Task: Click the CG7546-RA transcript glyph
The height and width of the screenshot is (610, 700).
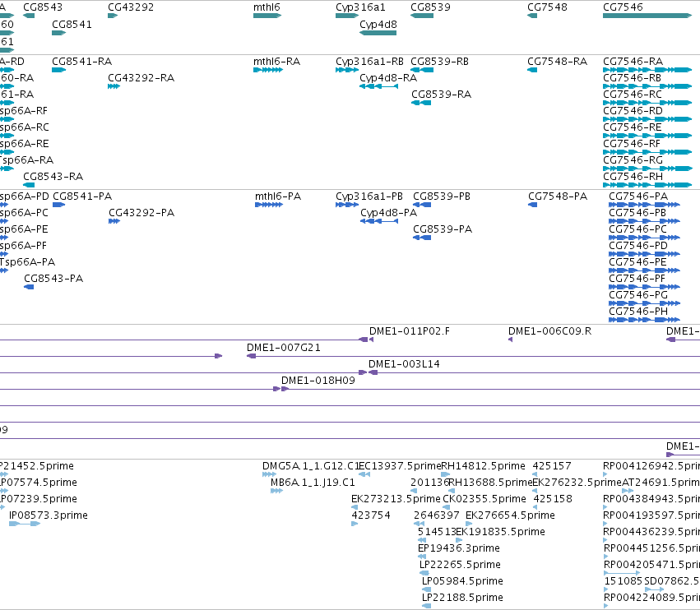Action: click(x=647, y=70)
